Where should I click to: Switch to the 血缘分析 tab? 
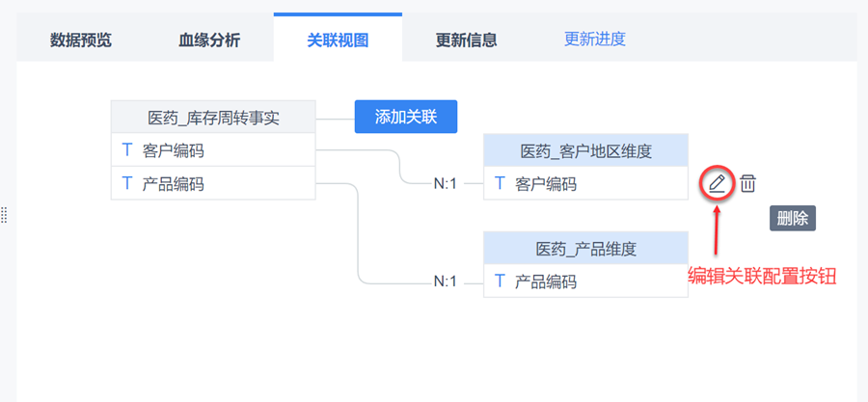[209, 40]
